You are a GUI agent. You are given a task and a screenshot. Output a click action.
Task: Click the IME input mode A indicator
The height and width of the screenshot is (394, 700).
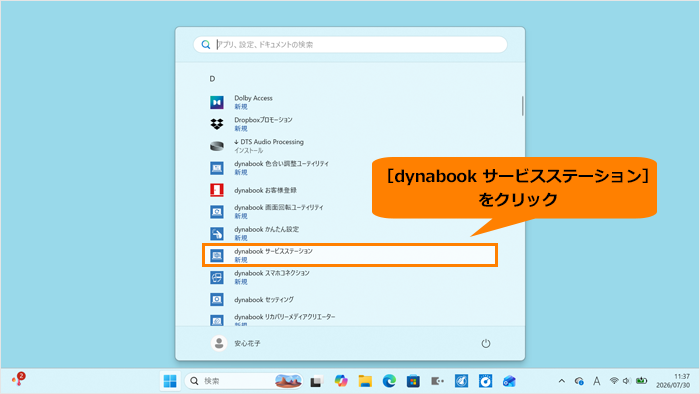click(x=596, y=381)
